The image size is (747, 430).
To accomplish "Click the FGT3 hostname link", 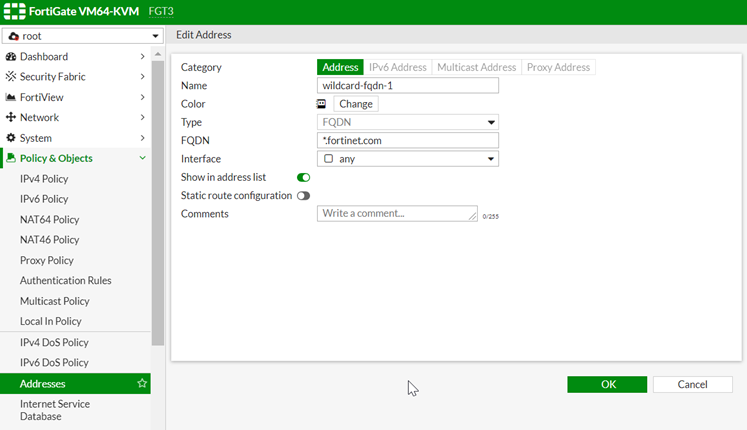I will click(x=161, y=11).
